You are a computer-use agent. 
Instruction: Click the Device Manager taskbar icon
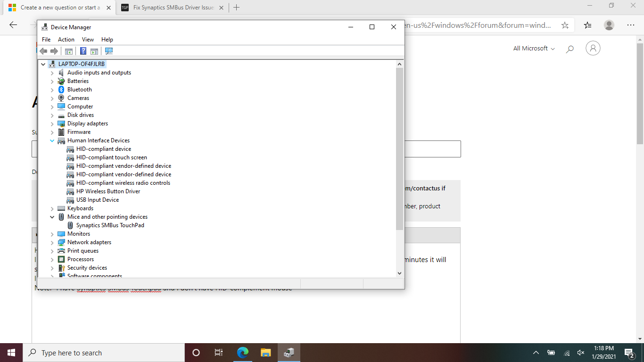click(x=289, y=353)
